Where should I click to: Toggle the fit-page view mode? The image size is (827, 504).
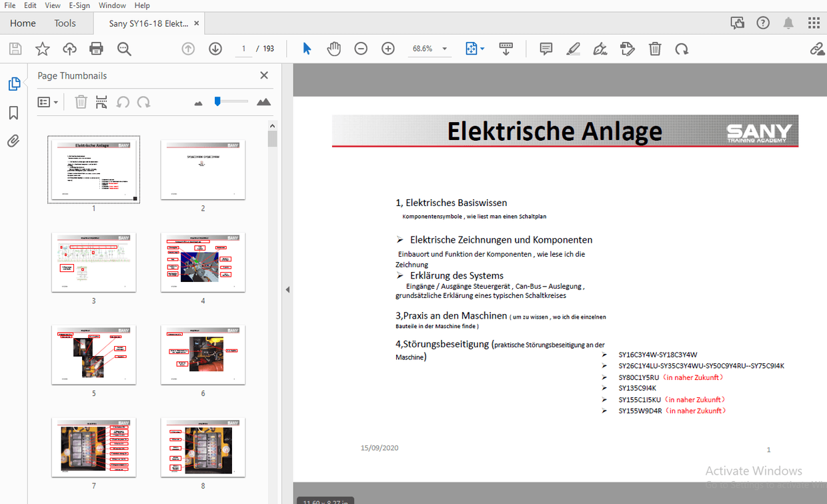tap(470, 48)
